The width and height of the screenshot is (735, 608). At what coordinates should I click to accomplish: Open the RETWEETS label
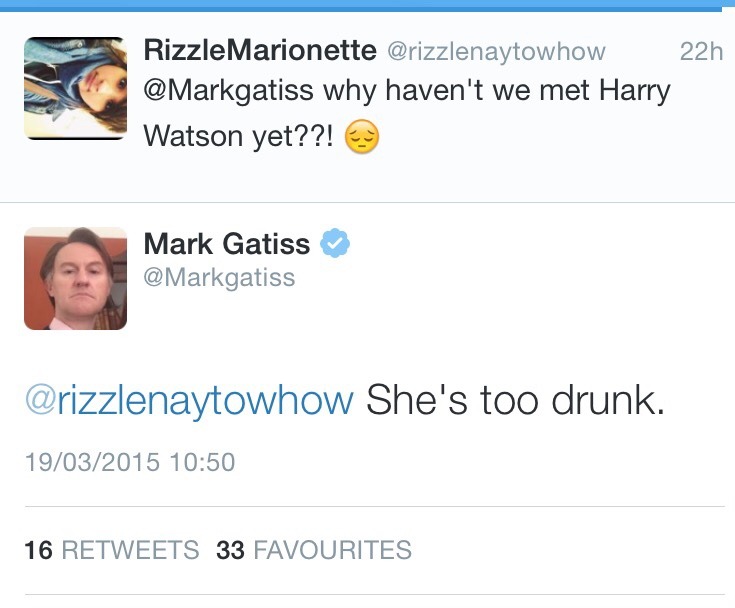coord(130,550)
